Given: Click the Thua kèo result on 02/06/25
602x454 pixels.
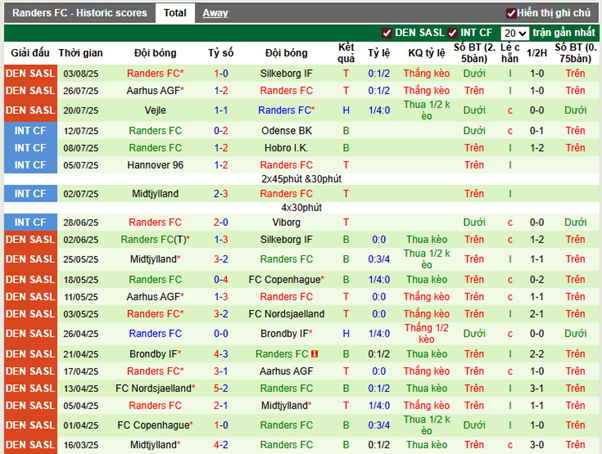Looking at the screenshot, I should 427,240.
